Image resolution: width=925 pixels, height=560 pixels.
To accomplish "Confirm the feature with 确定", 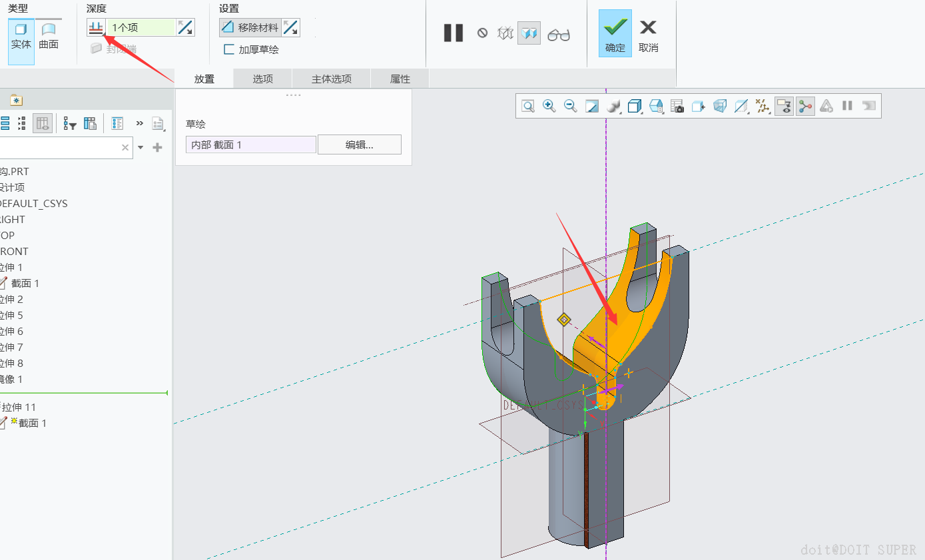I will pos(615,35).
